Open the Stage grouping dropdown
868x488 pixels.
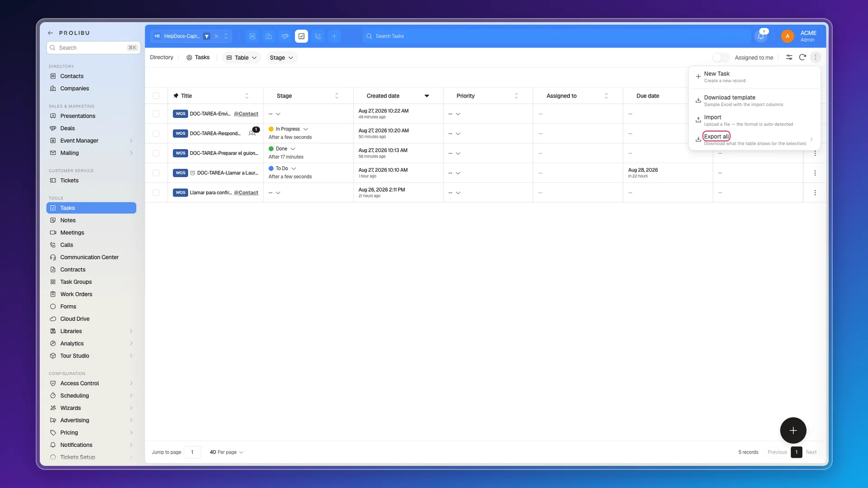coord(281,57)
